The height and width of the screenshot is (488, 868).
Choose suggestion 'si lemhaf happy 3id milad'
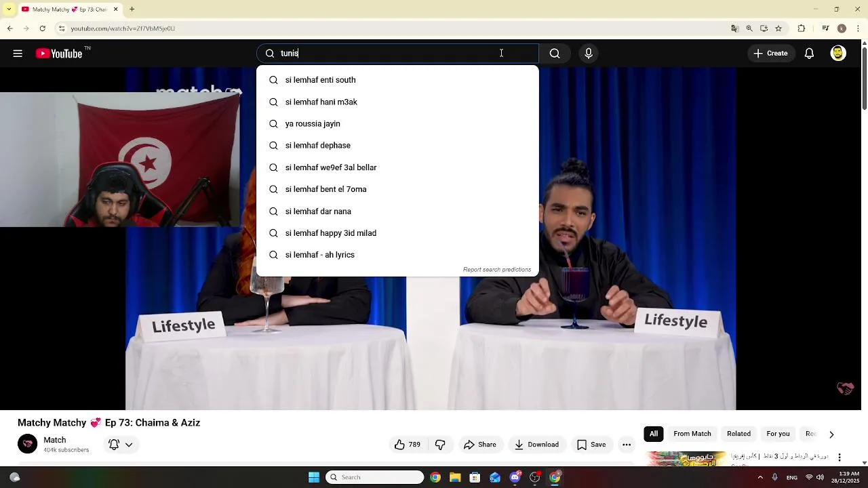[397, 233]
